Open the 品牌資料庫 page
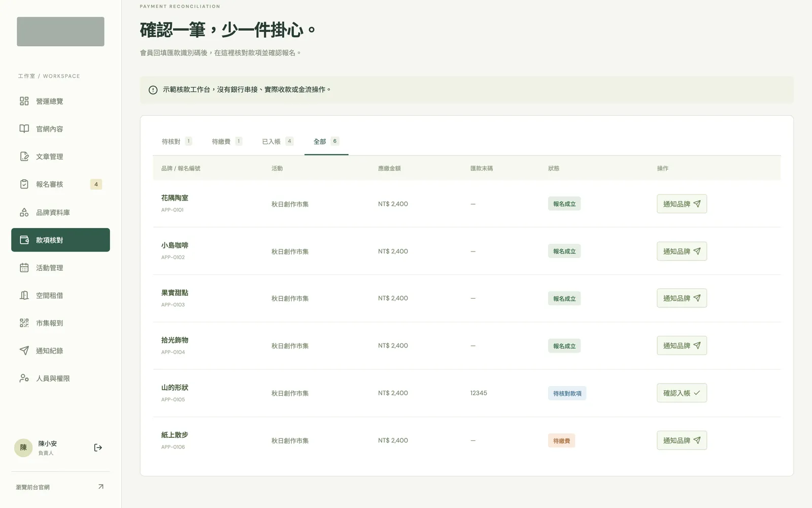 [60, 212]
